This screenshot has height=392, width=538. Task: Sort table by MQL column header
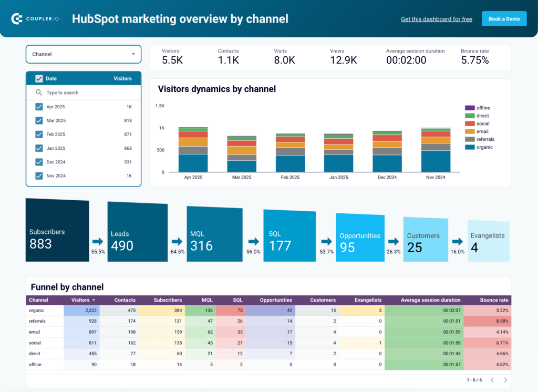[x=207, y=300]
